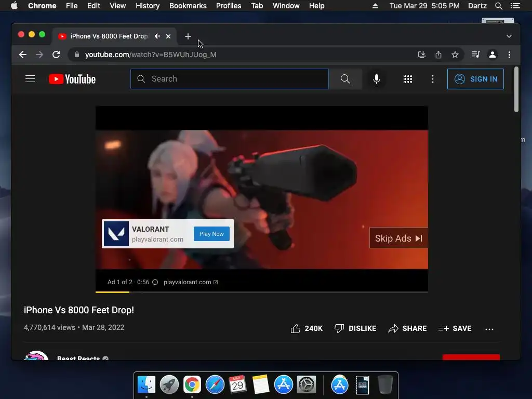Viewport: 532px width, 399px height.
Task: Open Safari from the dock
Action: click(x=215, y=385)
